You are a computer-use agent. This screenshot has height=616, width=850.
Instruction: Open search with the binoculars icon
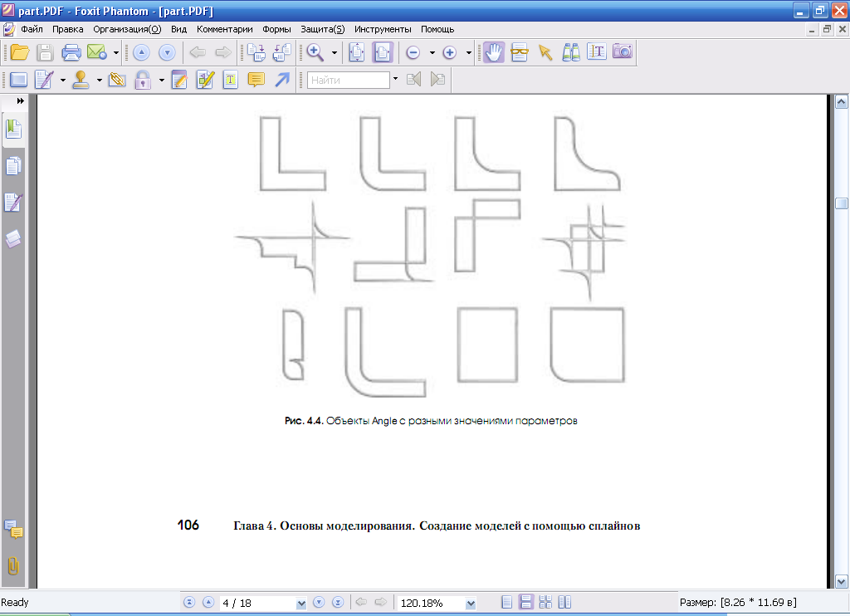(x=571, y=52)
